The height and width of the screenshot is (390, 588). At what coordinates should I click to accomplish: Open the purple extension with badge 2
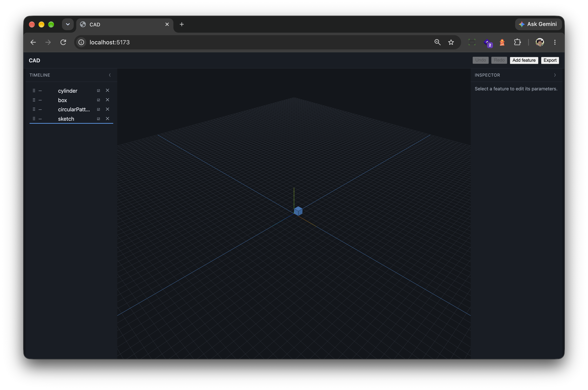(x=488, y=43)
